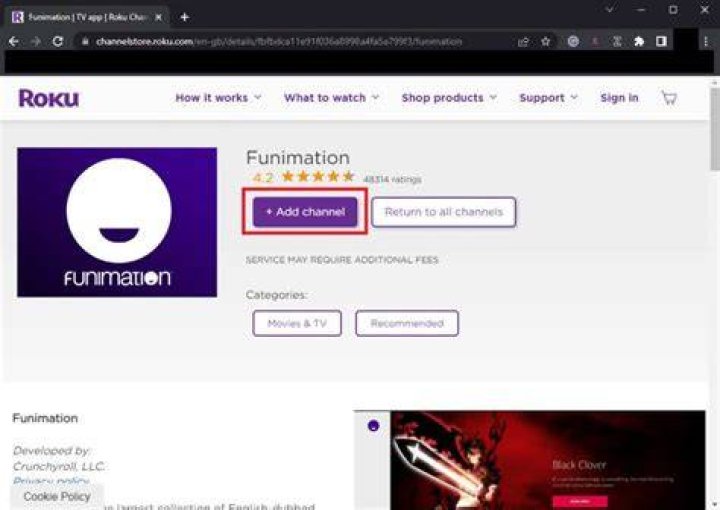Select the Movies & TV category
Screen dimensions: 720x510
[x=297, y=323]
